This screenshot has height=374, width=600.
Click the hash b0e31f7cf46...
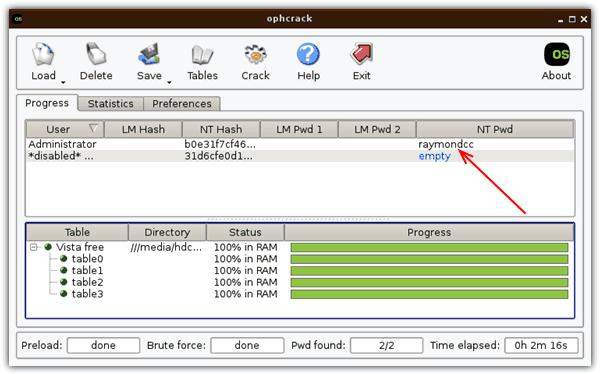[x=220, y=144]
